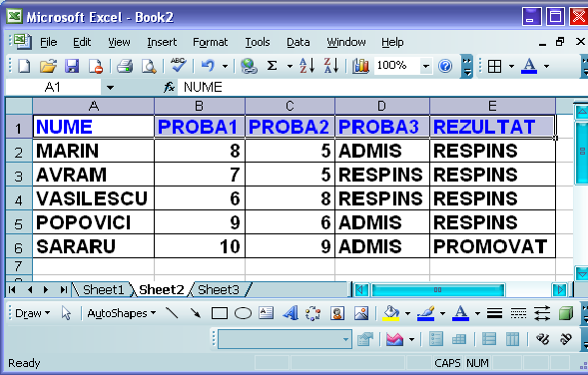Click the formula bar showing NUME
This screenshot has height=375, width=588.
point(382,88)
